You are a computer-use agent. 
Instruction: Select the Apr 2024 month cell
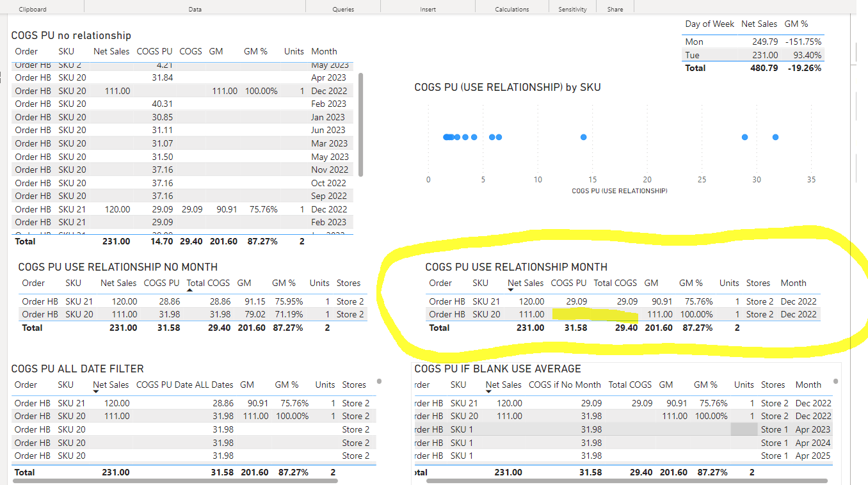813,443
